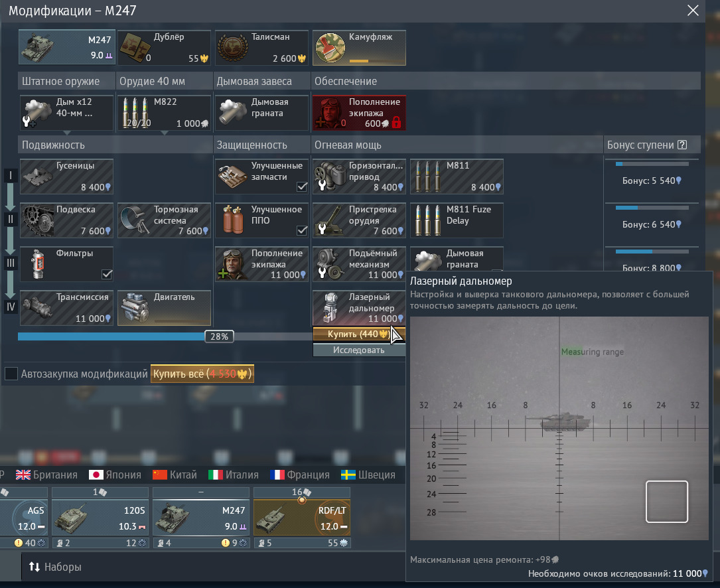Image resolution: width=720 pixels, height=588 pixels.
Task: Toggle the Фильтры modification checkbox
Action: point(106,275)
